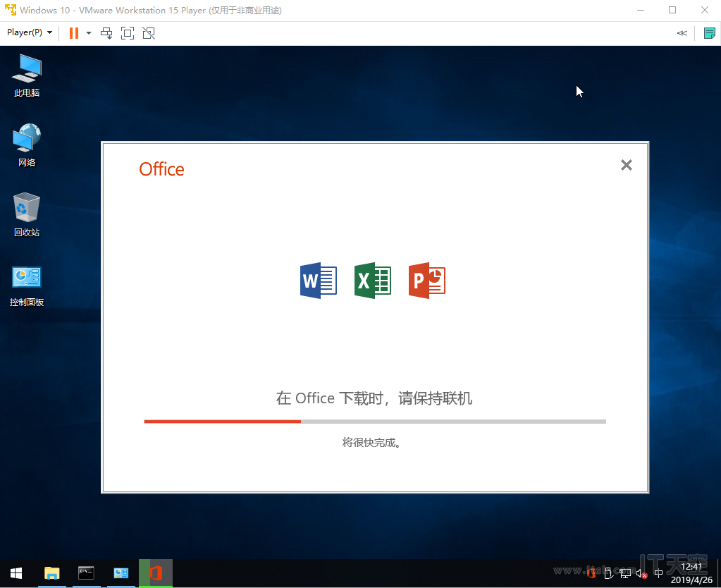The image size is (721, 588).
Task: Open the VMware notes panel icon
Action: point(710,33)
